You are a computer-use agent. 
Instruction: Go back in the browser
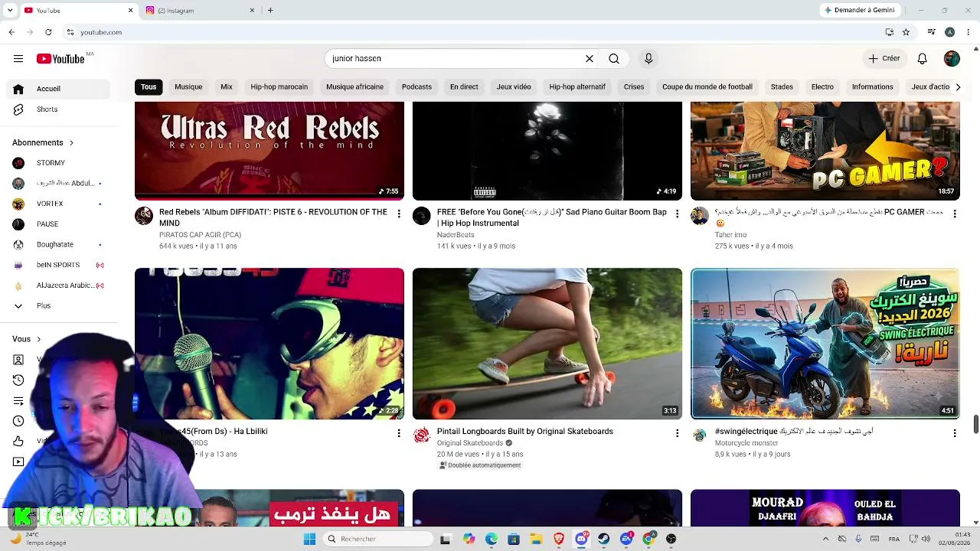(11, 32)
